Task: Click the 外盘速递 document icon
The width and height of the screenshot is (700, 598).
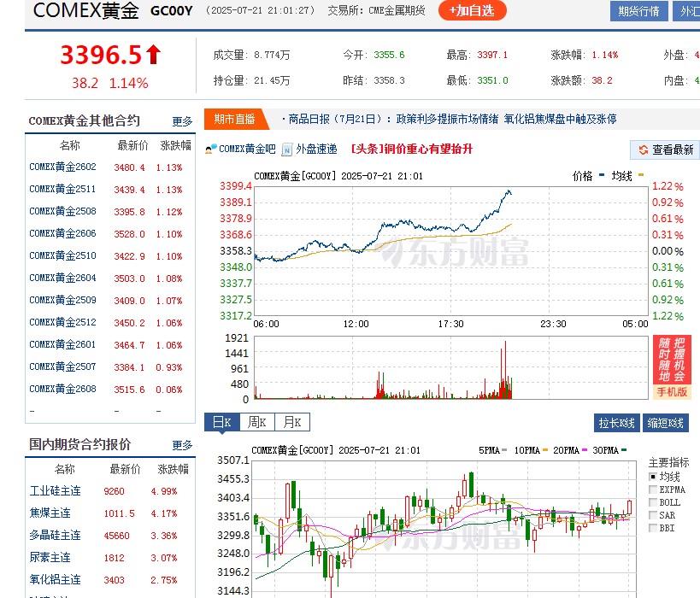Action: click(287, 149)
